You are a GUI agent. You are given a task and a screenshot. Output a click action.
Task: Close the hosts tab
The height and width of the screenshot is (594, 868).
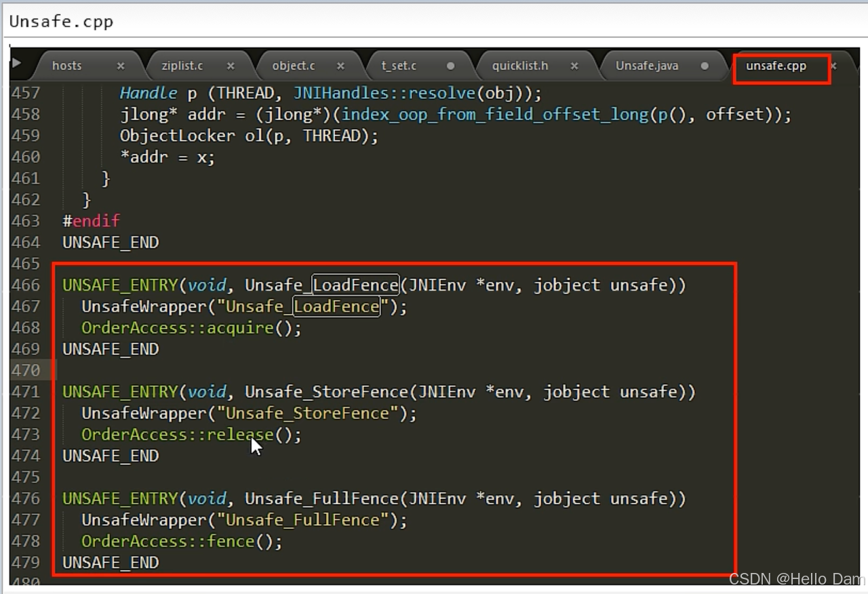[121, 66]
